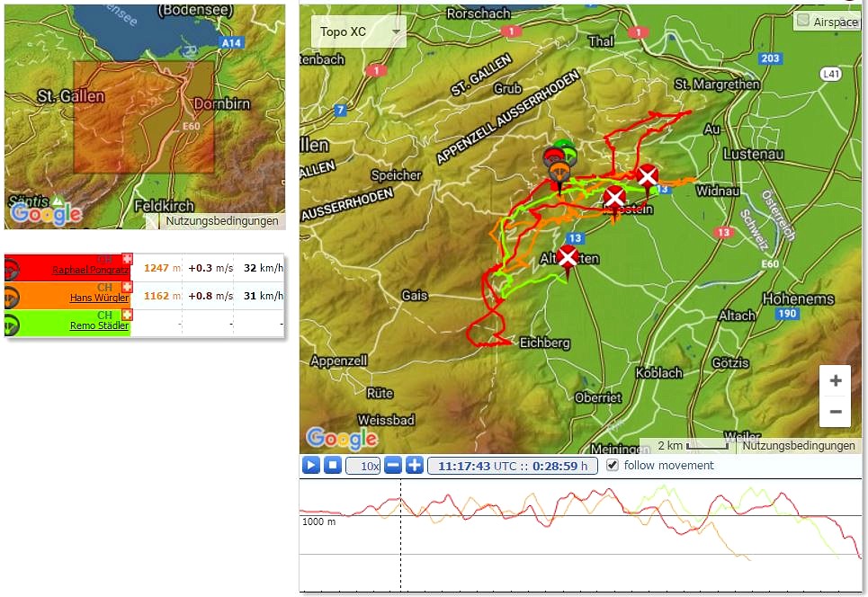The image size is (868, 597).
Task: Click the Oberriet map label
Action: tap(598, 397)
